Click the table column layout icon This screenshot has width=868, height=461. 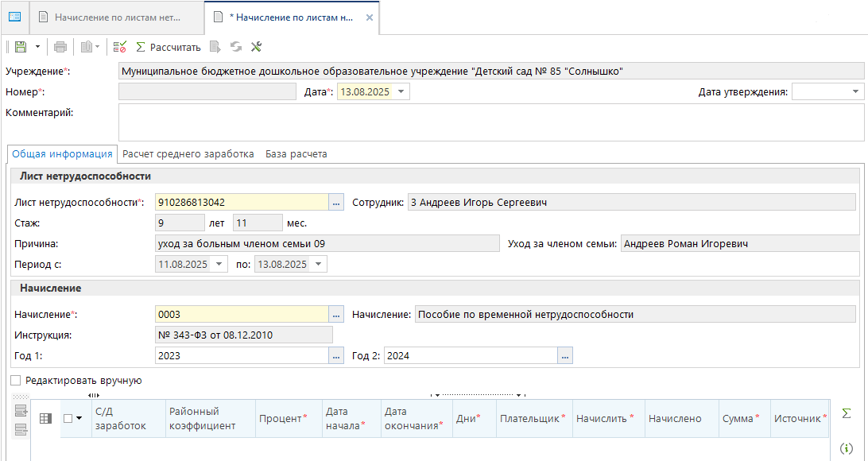46,418
